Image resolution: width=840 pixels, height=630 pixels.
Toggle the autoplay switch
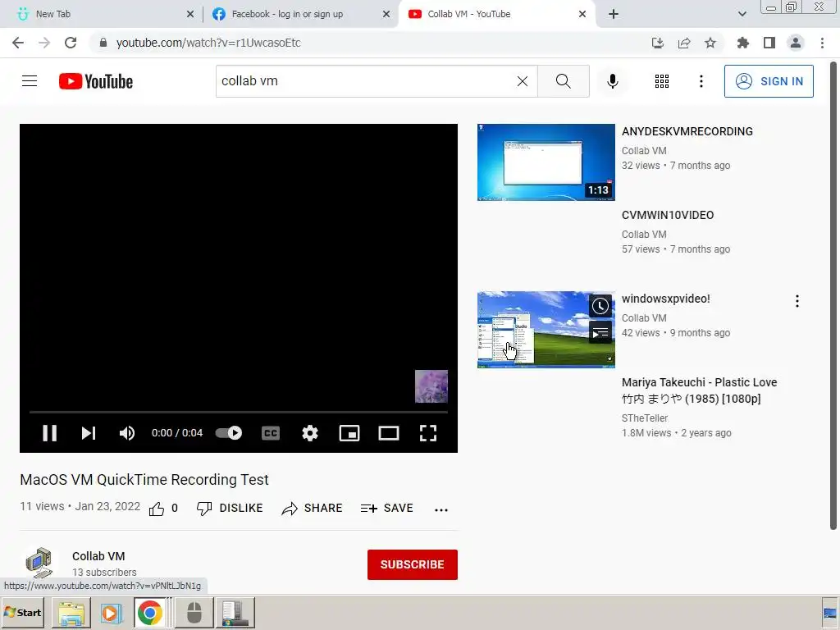(229, 433)
